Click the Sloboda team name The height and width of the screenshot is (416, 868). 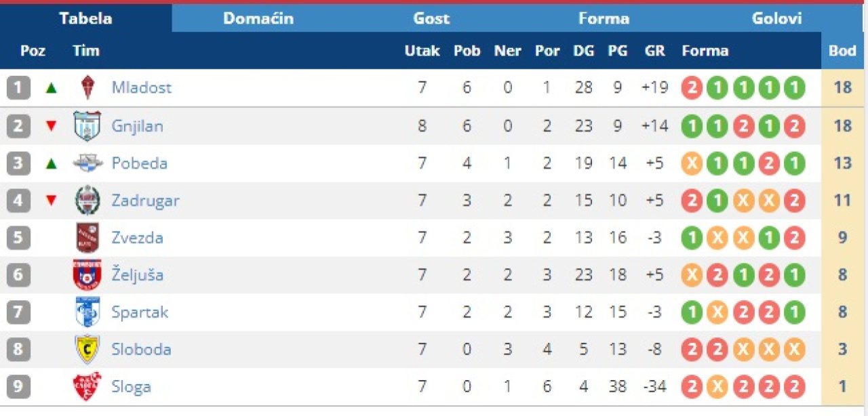pyautogui.click(x=141, y=350)
